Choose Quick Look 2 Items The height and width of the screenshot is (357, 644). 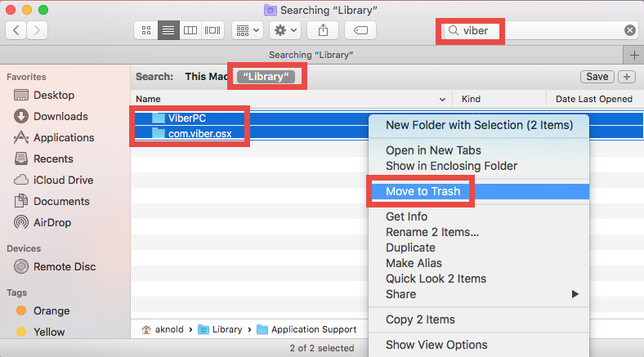479,279
